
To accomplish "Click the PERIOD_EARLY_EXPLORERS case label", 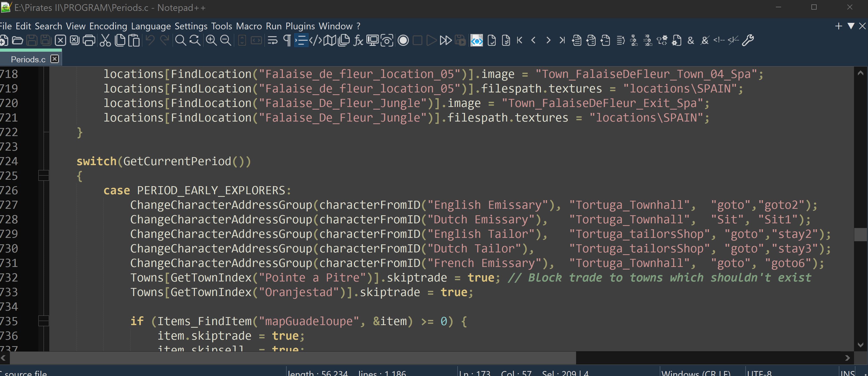I will [211, 191].
